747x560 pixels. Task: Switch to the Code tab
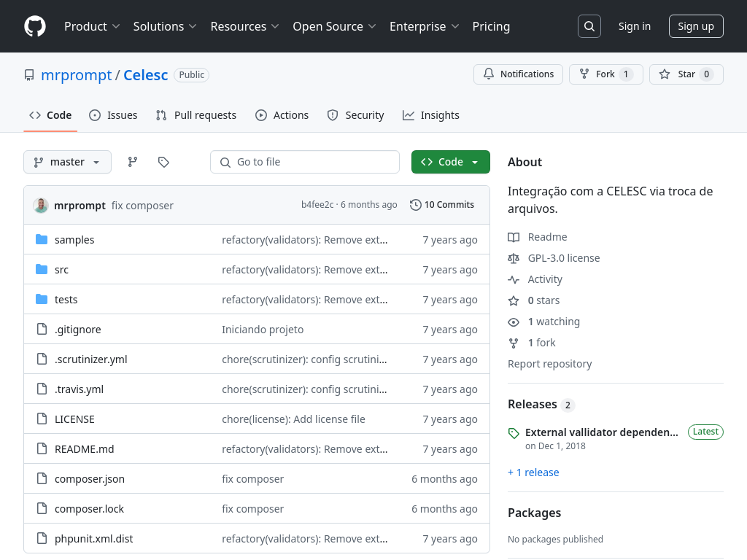click(50, 115)
